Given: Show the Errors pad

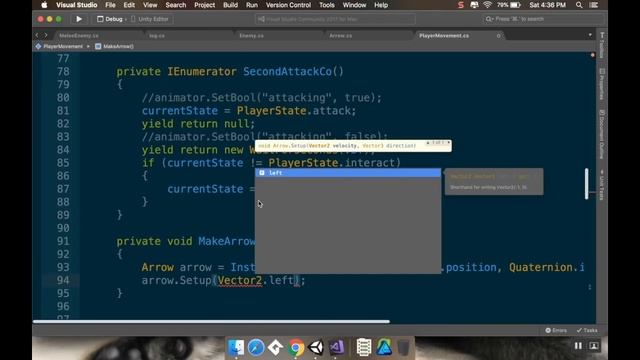Looking at the screenshot, I should (x=556, y=330).
